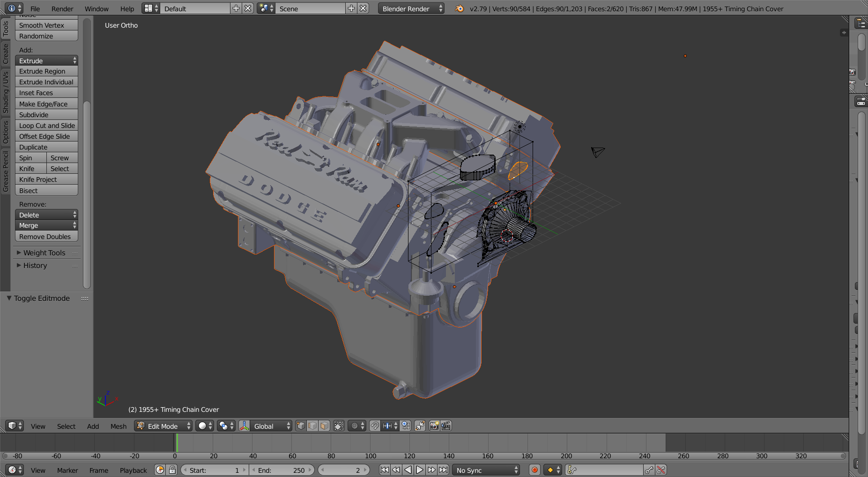Open the info editor type icon

click(14, 8)
